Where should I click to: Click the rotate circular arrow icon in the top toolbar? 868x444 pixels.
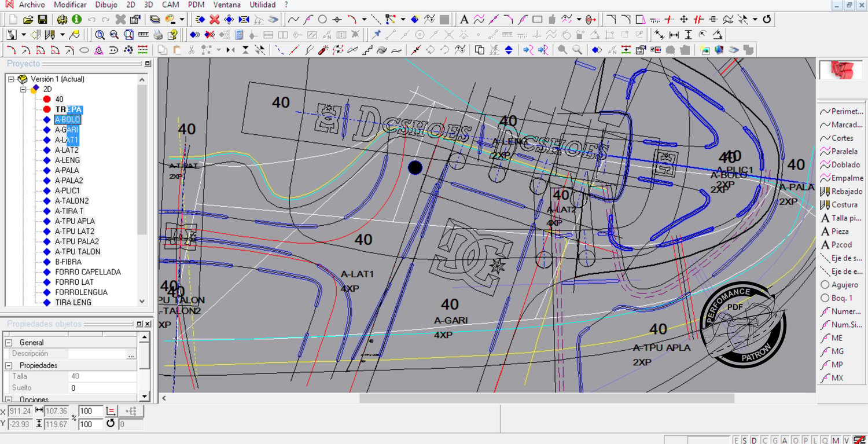[x=767, y=20]
